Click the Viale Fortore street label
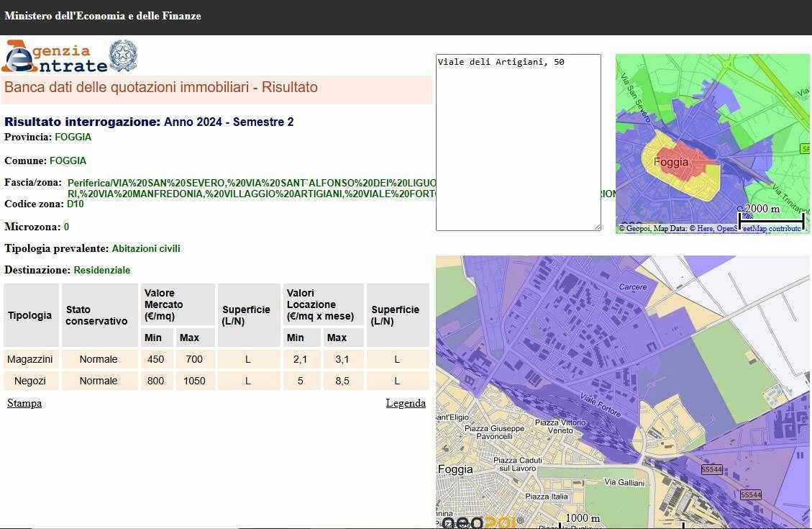 [600, 407]
